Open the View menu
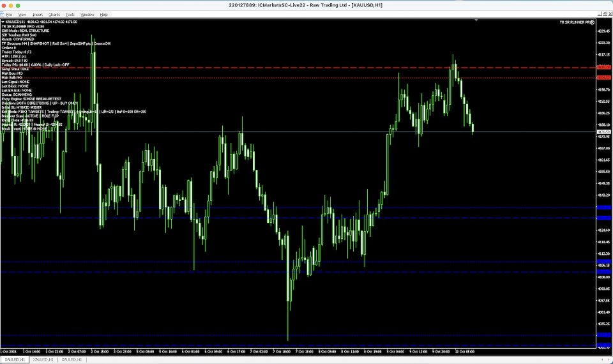Image resolution: width=613 pixels, height=364 pixels. click(22, 15)
